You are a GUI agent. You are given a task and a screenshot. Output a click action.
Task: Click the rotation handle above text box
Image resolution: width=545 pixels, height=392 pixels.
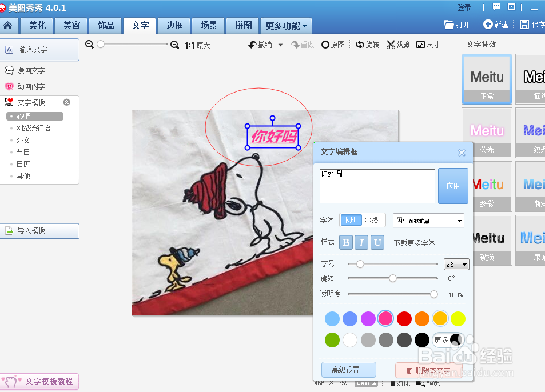(272, 118)
